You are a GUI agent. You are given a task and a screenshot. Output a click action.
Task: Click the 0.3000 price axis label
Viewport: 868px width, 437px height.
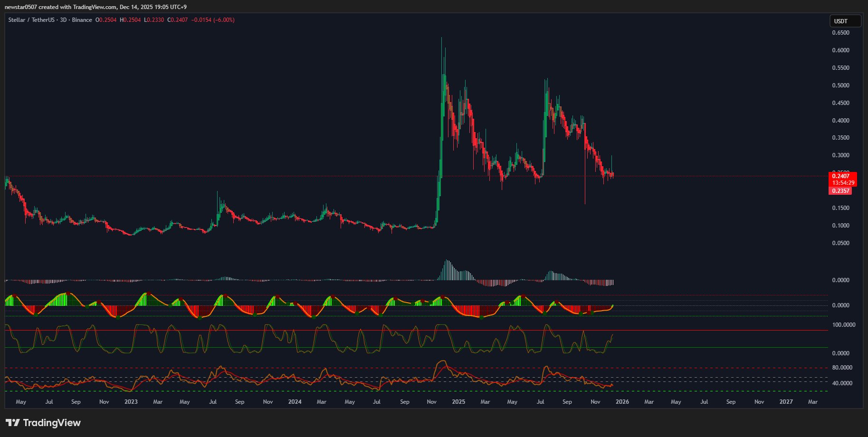point(840,155)
